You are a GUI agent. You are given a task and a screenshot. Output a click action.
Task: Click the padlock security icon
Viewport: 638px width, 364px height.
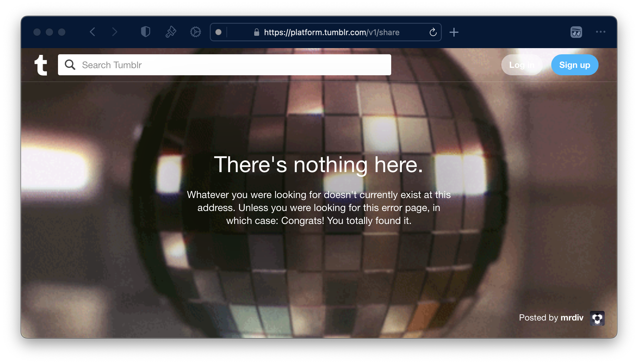point(256,32)
